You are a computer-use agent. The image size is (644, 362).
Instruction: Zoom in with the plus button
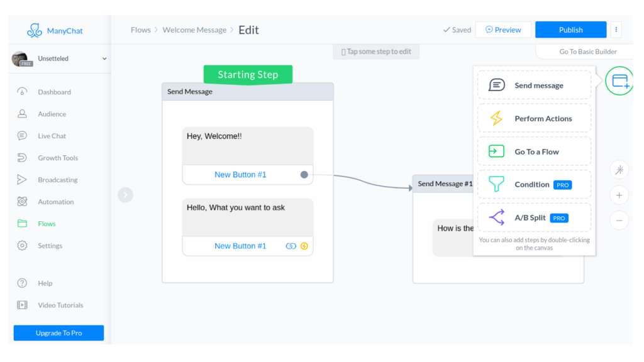coord(619,195)
